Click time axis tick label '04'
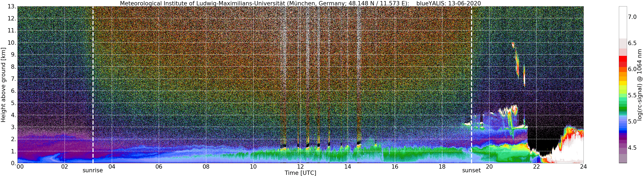Image resolution: width=644 pixels, height=177 pixels. pyautogui.click(x=112, y=167)
